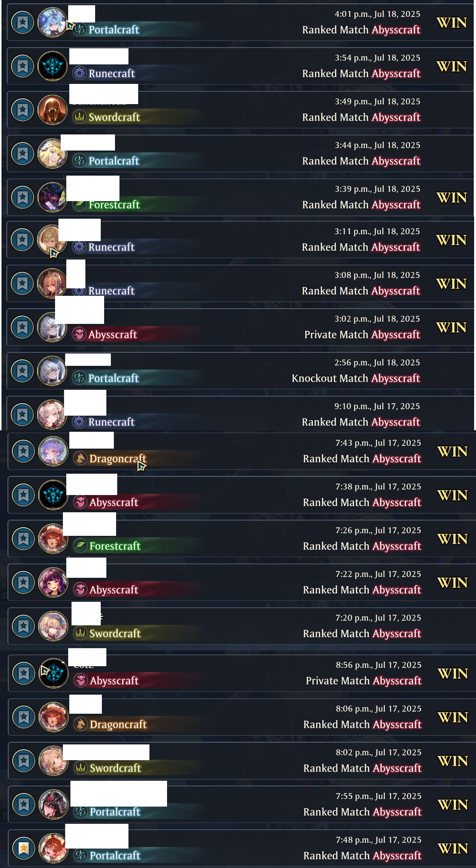Click the WIN label on the 3:39 p.m. match

coord(452,198)
